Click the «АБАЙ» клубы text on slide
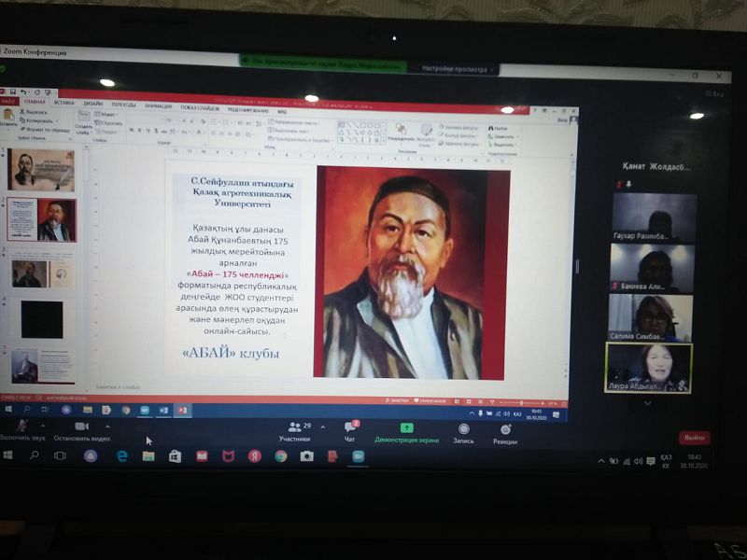747x560 pixels. click(x=231, y=354)
